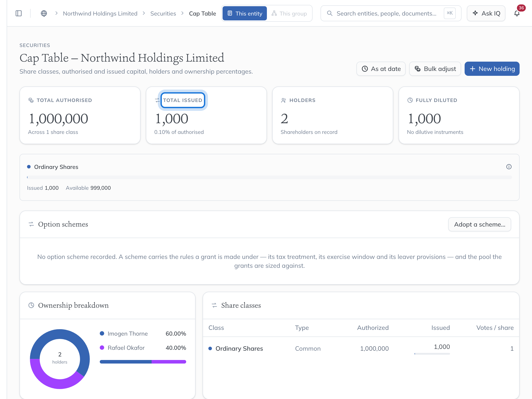This screenshot has height=399, width=532.
Task: Sort by the Votes / share header
Action: [495, 328]
